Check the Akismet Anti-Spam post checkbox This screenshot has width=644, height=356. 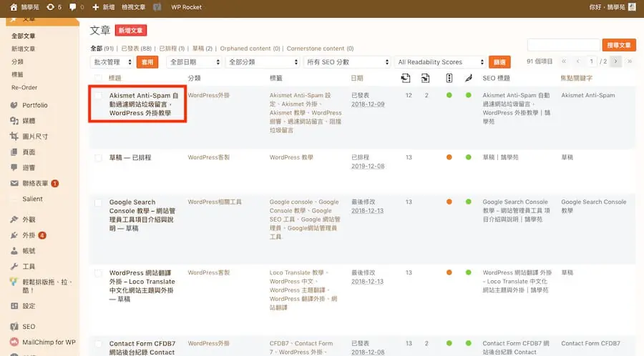[x=98, y=96]
